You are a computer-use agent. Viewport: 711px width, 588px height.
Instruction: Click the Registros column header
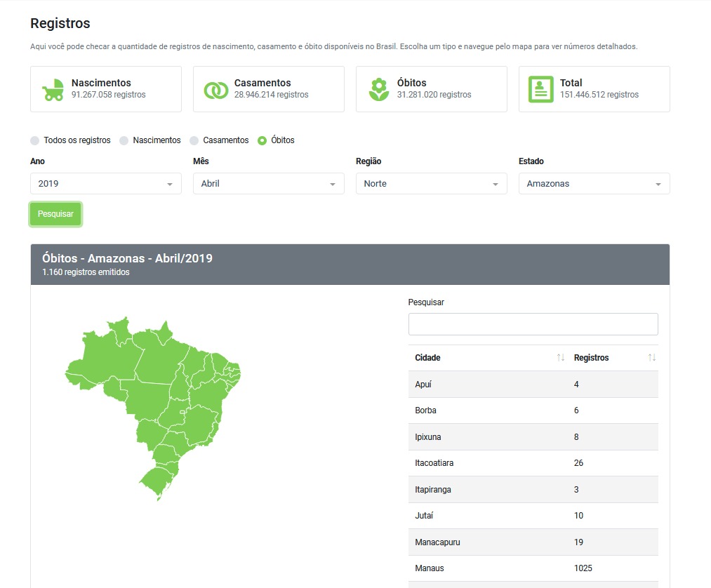(613, 358)
